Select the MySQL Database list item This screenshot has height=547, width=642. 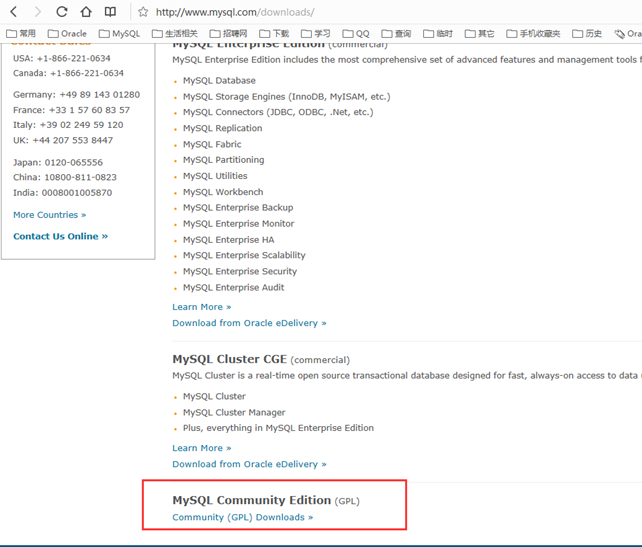(219, 81)
